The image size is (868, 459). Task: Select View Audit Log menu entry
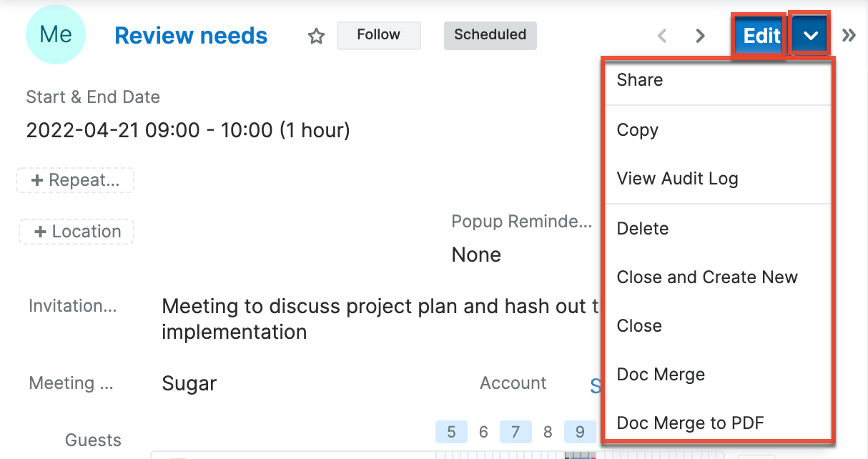coord(677,178)
